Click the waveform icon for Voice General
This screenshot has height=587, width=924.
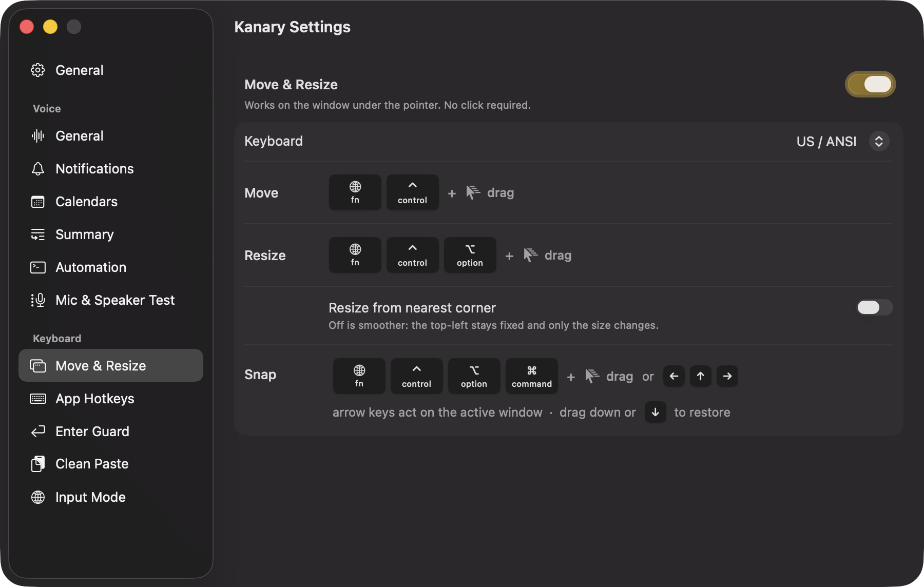click(38, 136)
